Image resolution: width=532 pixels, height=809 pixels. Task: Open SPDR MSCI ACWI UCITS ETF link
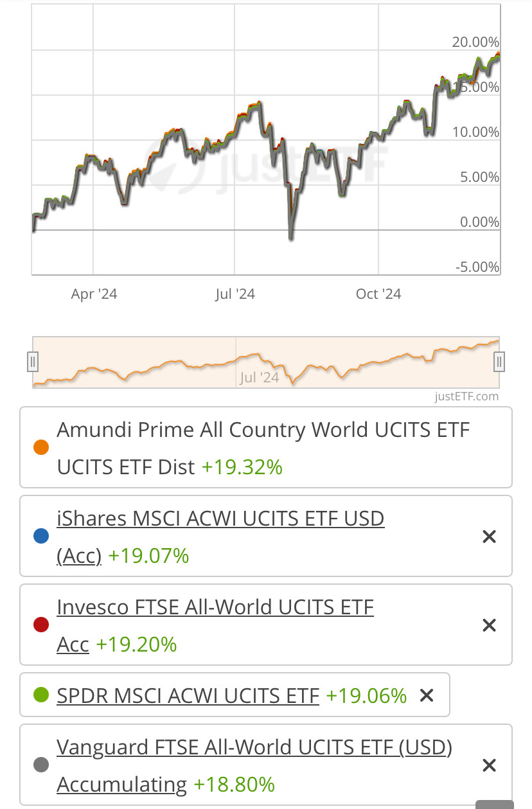(x=188, y=695)
